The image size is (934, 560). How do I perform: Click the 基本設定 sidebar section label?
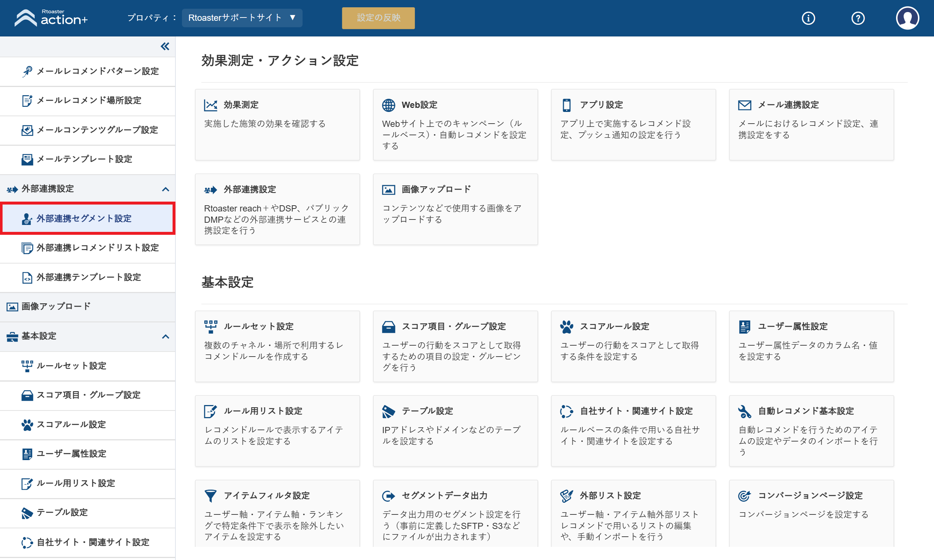pos(39,336)
